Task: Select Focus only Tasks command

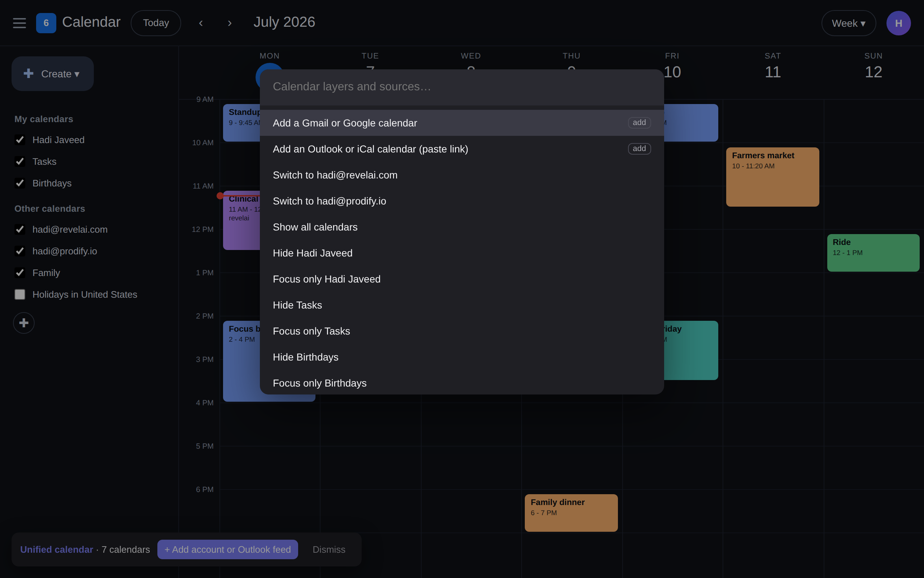Action: click(x=462, y=331)
